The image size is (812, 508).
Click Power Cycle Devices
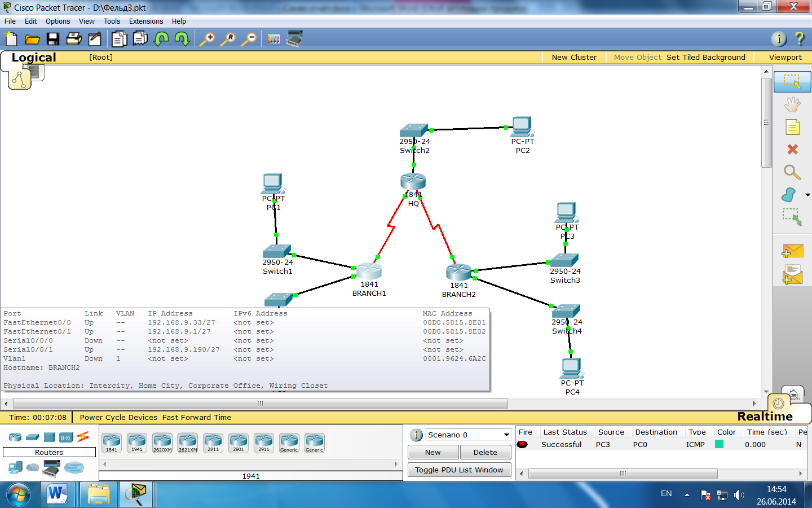pyautogui.click(x=118, y=417)
